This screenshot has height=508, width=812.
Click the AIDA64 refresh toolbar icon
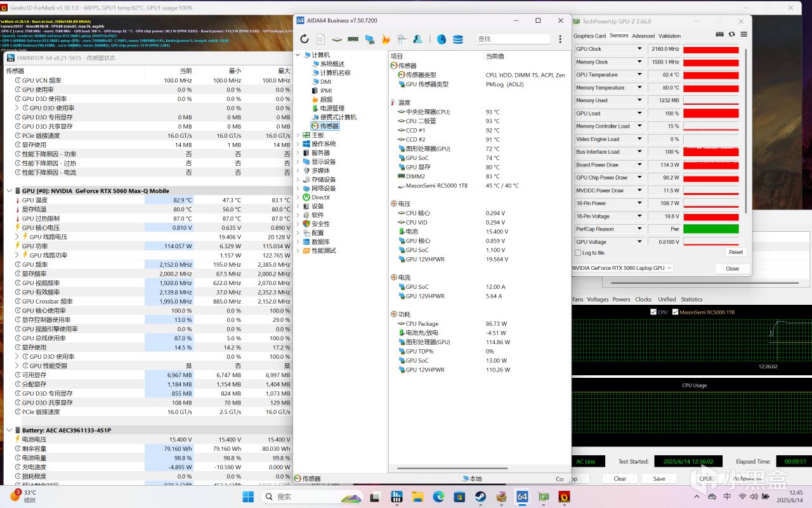click(x=304, y=39)
